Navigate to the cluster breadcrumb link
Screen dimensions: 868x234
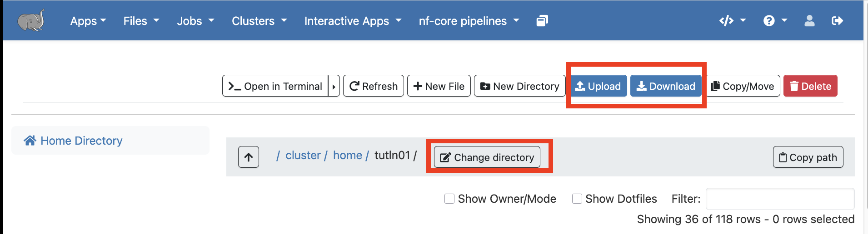click(x=303, y=156)
